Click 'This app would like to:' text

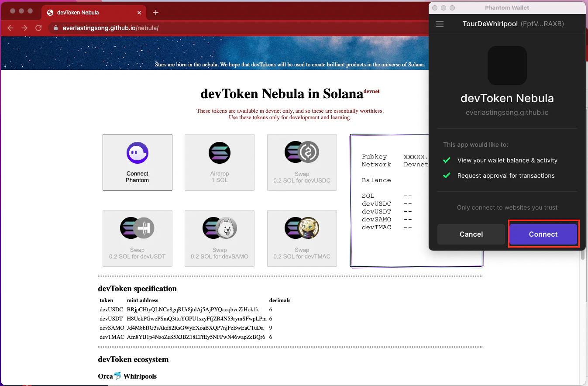475,145
